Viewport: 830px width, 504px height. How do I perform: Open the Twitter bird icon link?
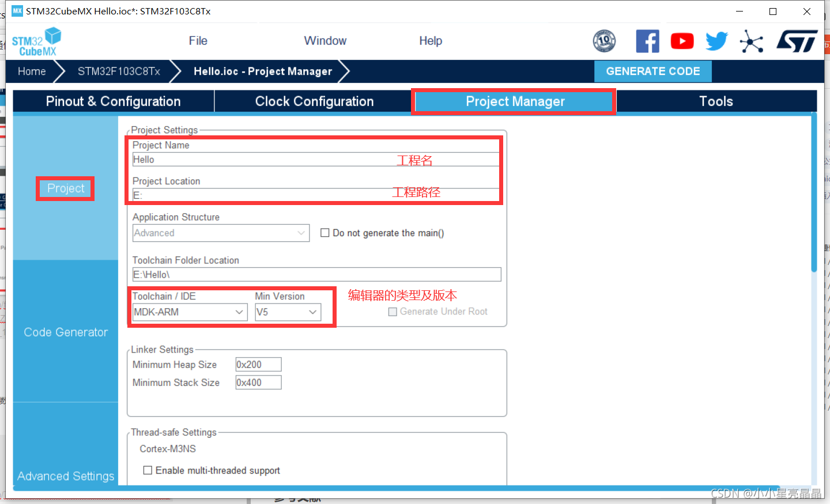point(716,41)
